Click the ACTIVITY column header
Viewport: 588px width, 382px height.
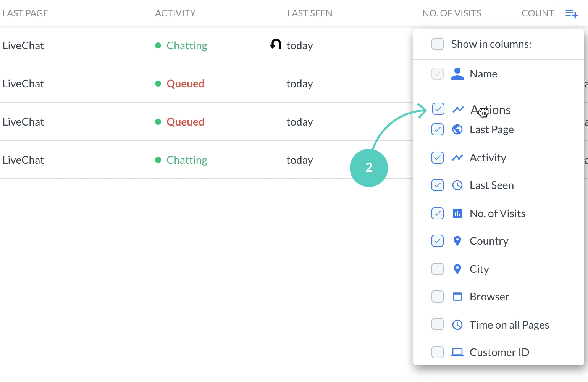point(175,13)
